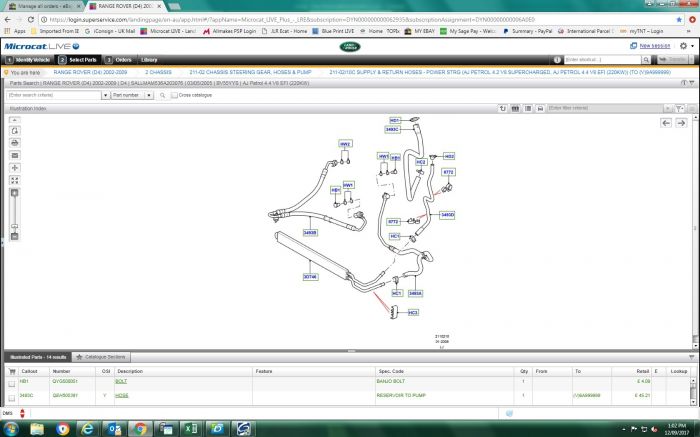Viewport: 700px width, 437px height.
Task: Go to previous illustration with left arrow
Action: pyautogui.click(x=666, y=123)
